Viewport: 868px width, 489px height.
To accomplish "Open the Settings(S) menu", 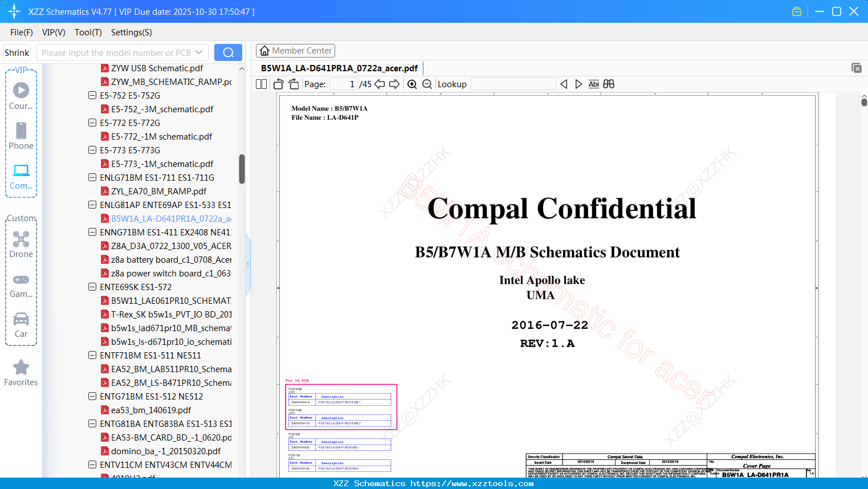I will [132, 32].
